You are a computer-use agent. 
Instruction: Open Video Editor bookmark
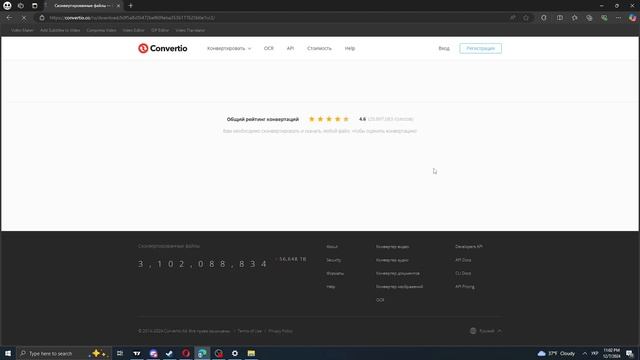(133, 30)
